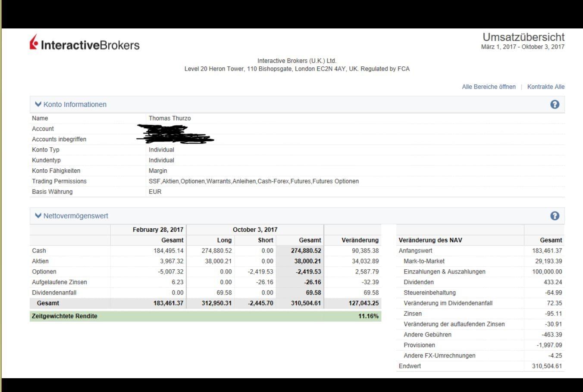This screenshot has height=392, width=583.
Task: Select Andere FX-Umrechnungen value -4.25
Action: pos(555,355)
